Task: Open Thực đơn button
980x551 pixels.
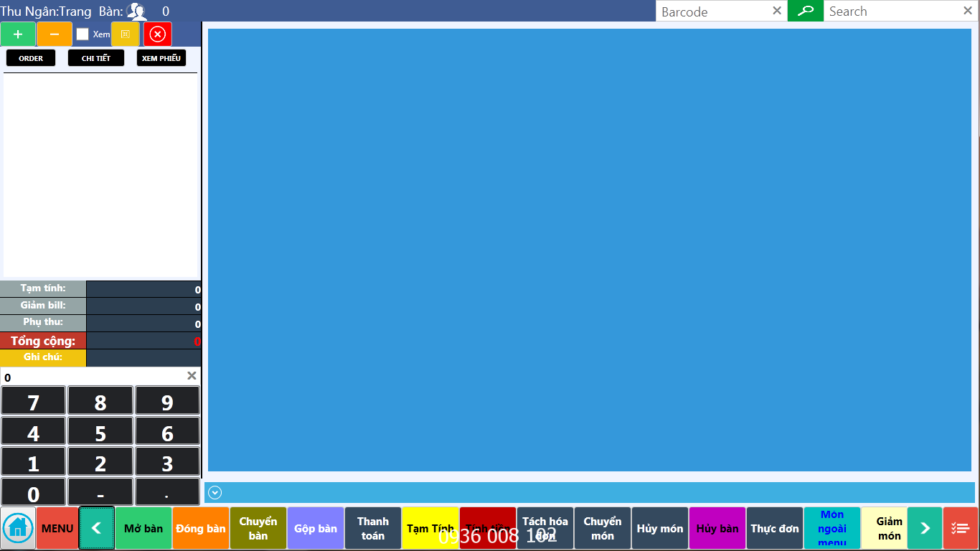Action: point(775,529)
